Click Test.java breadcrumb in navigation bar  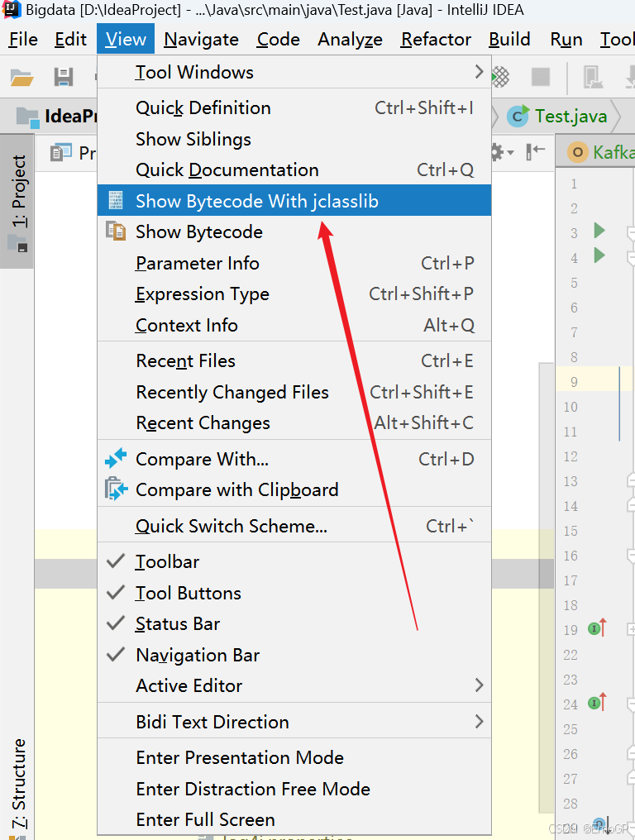571,117
